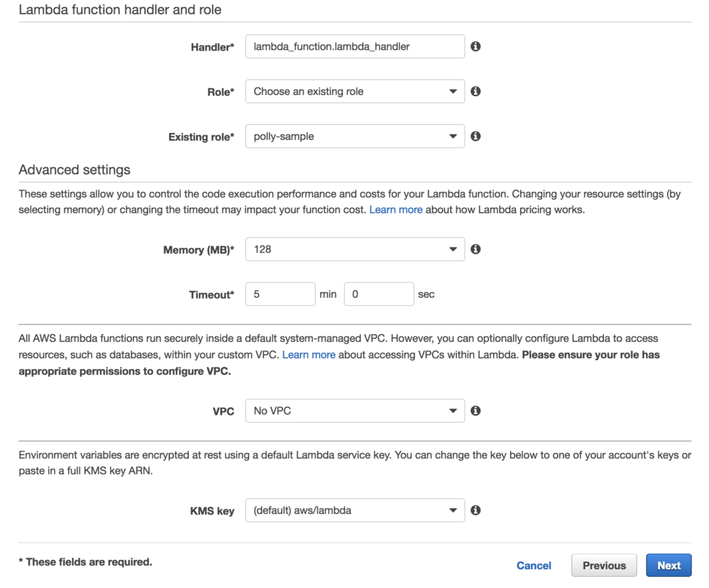This screenshot has width=709, height=588.
Task: Click the info icon beside Role dropdown
Action: point(475,91)
